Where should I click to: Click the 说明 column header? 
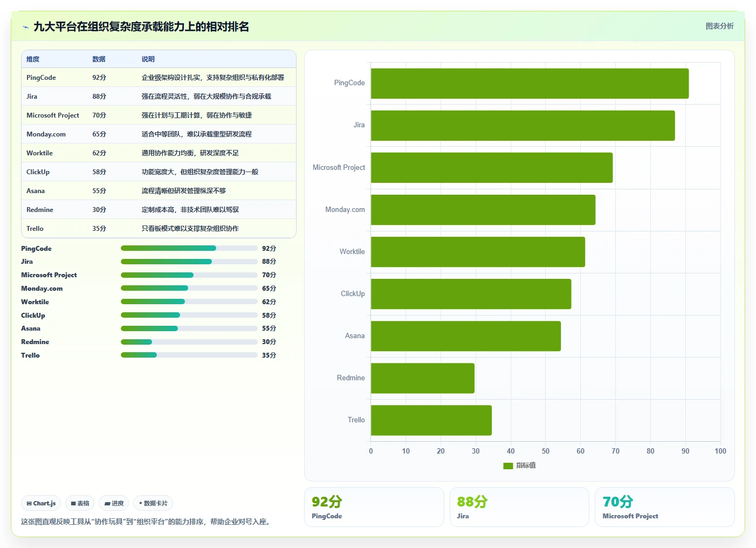click(148, 59)
